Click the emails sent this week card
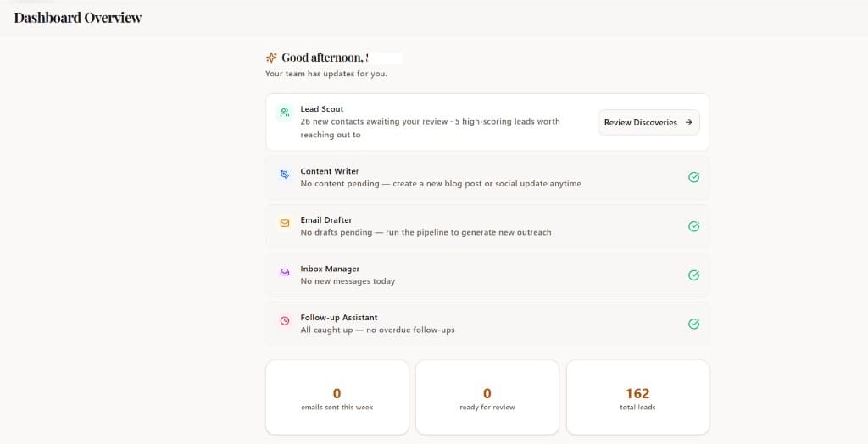Image resolution: width=868 pixels, height=444 pixels. point(337,397)
